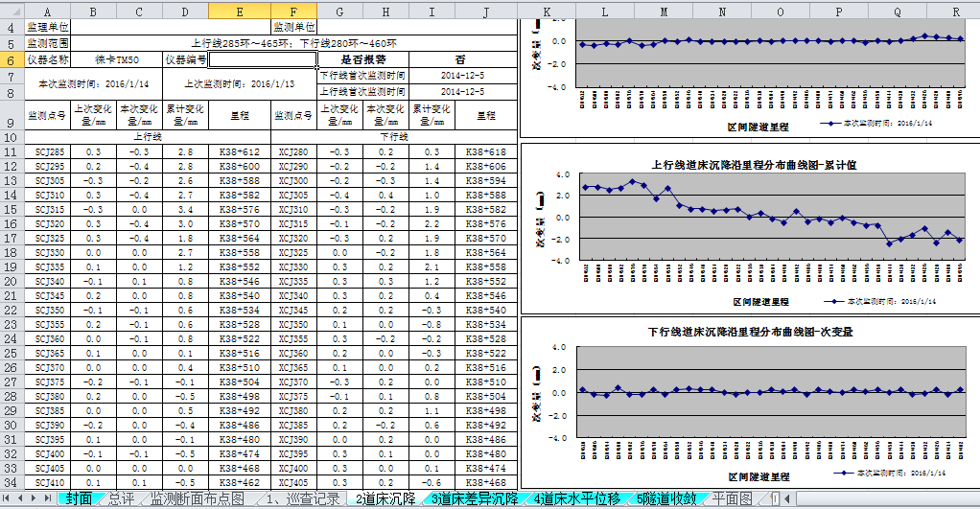Screen dimensions: 980x509
Task: Click the 下行线道床沉降 chart title
Action: pyautogui.click(x=750, y=332)
